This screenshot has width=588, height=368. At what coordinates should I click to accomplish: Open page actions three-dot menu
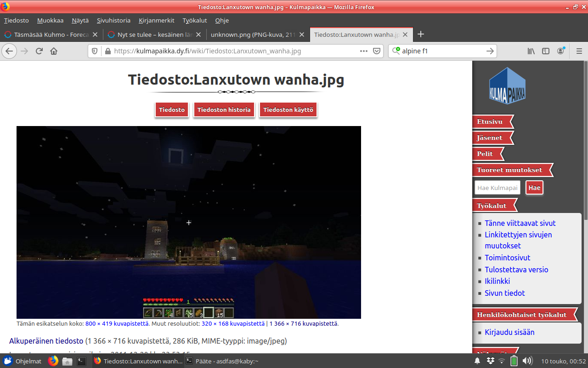pos(364,51)
